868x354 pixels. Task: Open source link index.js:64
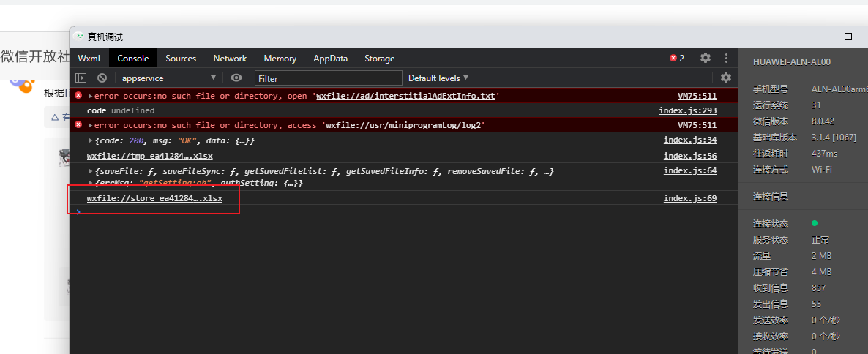[690, 171]
